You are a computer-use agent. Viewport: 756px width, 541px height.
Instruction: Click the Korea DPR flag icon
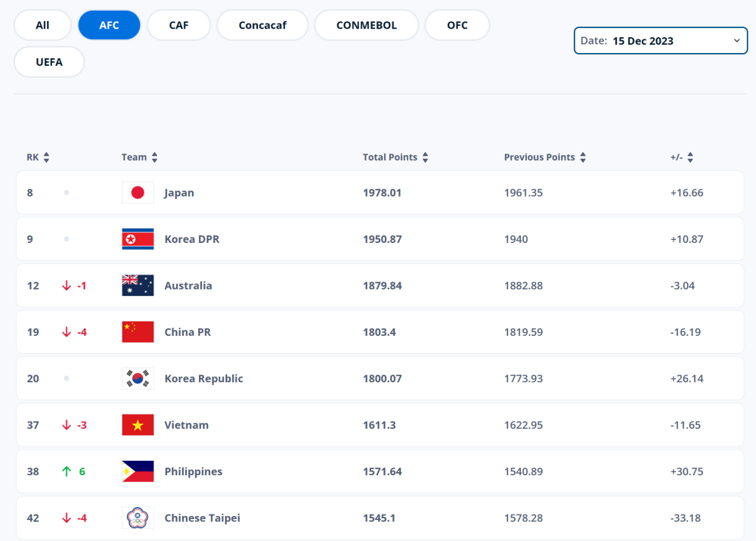[138, 239]
